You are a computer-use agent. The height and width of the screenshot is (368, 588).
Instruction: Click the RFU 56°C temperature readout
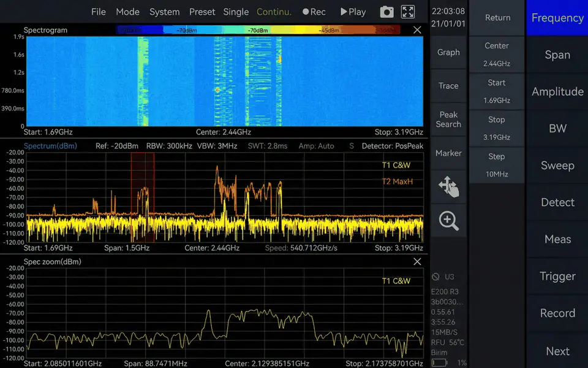[x=447, y=342]
